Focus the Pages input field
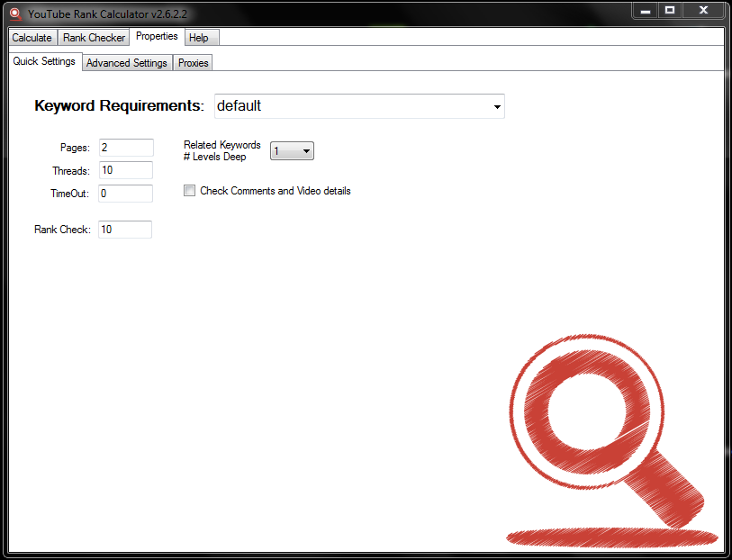 coord(126,148)
